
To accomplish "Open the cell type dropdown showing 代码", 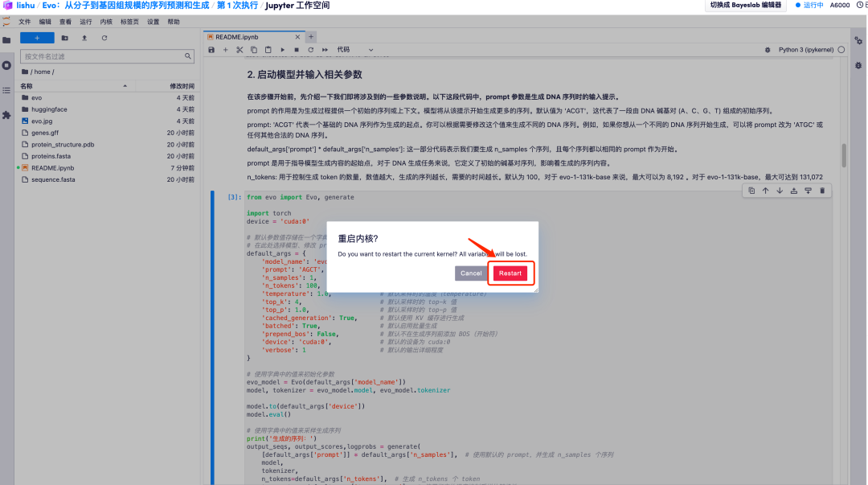I will point(355,50).
